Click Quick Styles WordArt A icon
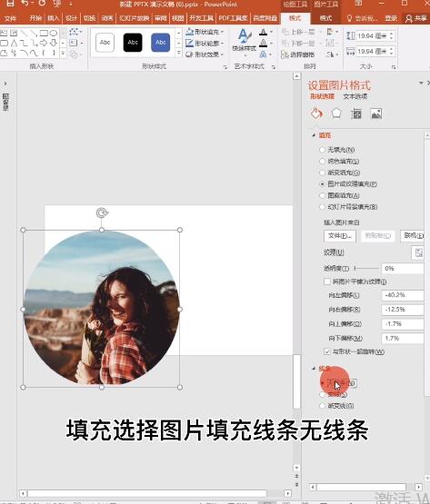 coord(244,36)
